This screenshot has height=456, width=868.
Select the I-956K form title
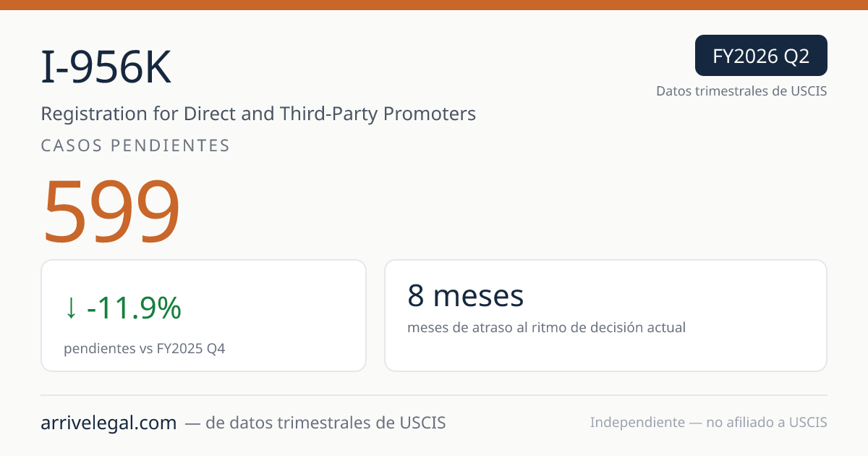pyautogui.click(x=106, y=69)
